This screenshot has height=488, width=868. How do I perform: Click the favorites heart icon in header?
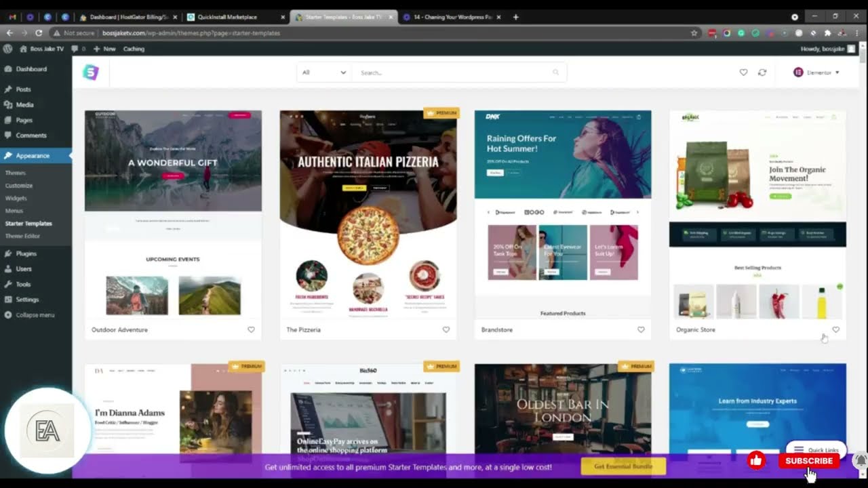(x=743, y=73)
